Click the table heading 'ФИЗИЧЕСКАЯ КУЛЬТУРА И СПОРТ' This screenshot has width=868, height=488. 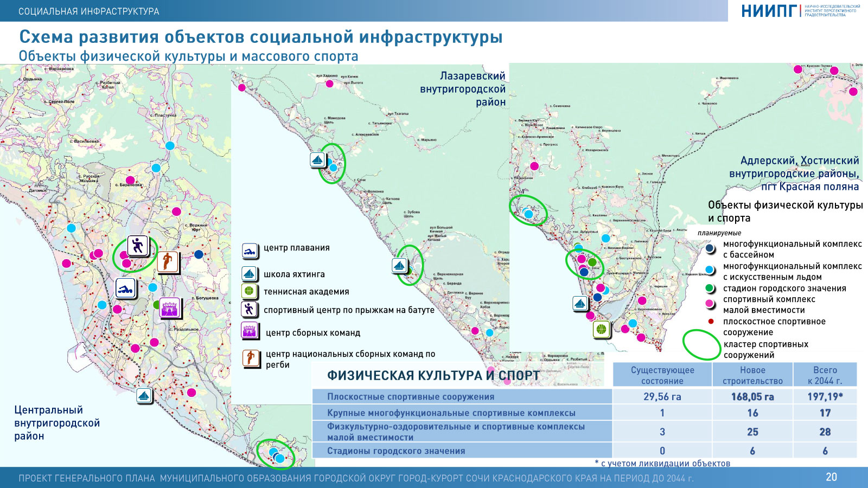tap(433, 376)
